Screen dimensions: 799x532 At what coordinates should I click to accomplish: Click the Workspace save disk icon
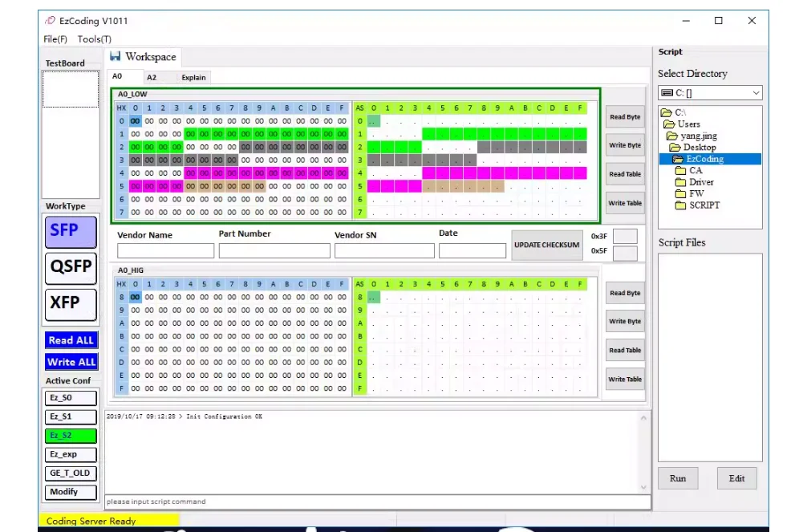(x=116, y=56)
